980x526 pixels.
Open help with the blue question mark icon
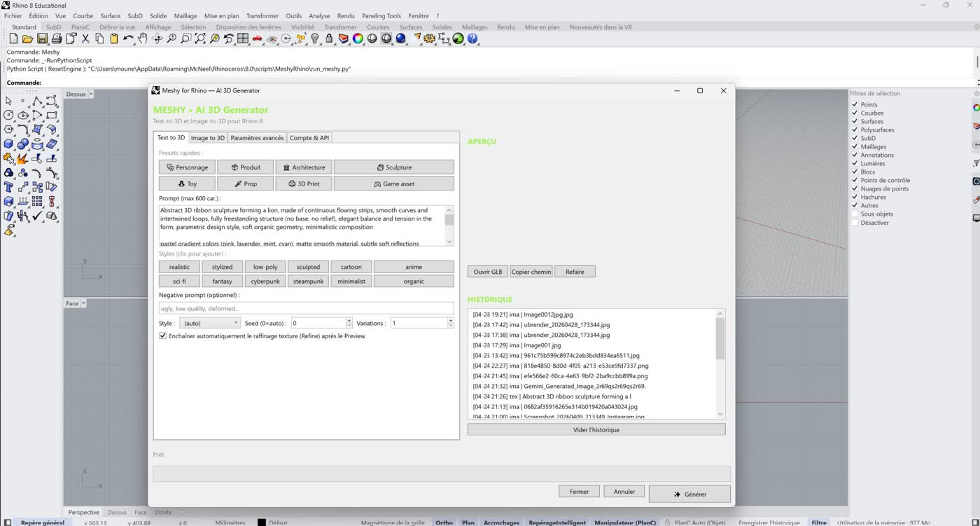[472, 39]
